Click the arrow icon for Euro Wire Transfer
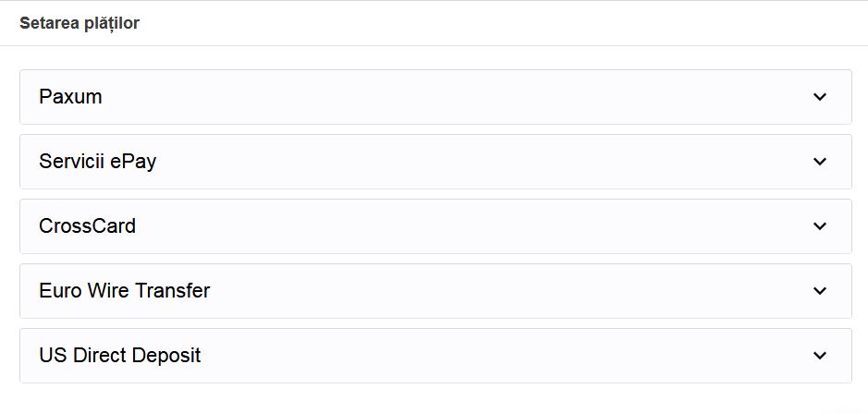This screenshot has width=868, height=413. (819, 291)
